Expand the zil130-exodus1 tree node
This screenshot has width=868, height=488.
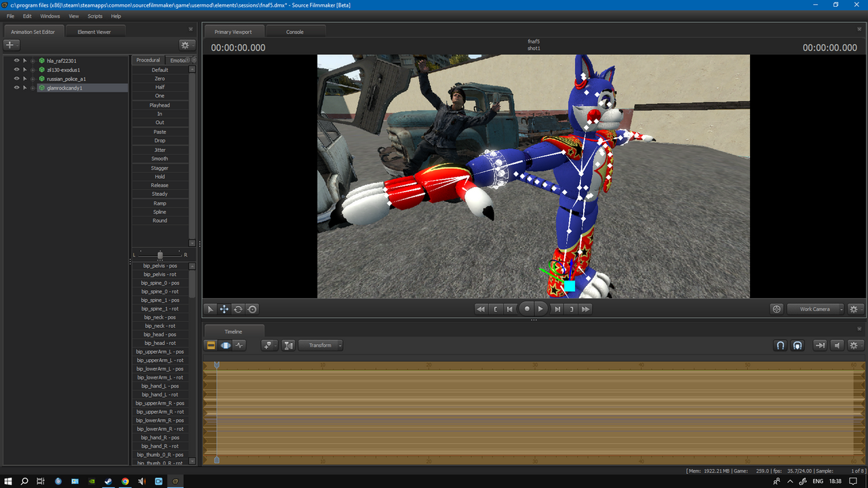tap(33, 70)
